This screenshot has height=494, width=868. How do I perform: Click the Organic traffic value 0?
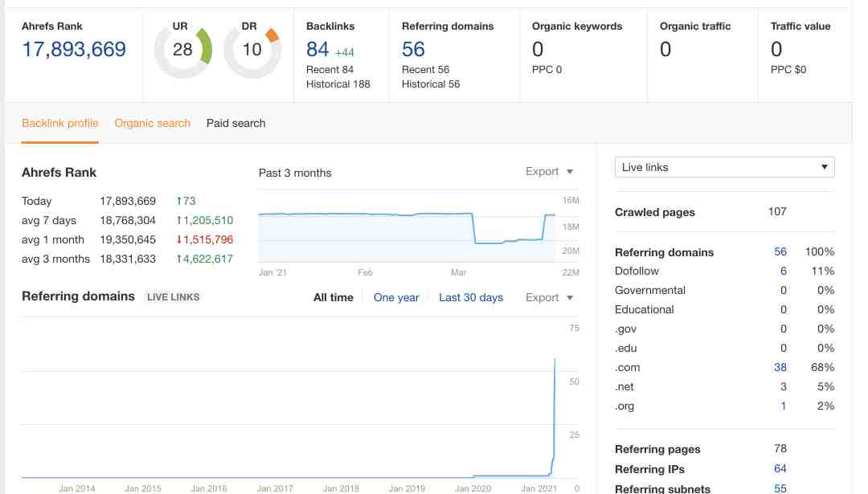[665, 49]
